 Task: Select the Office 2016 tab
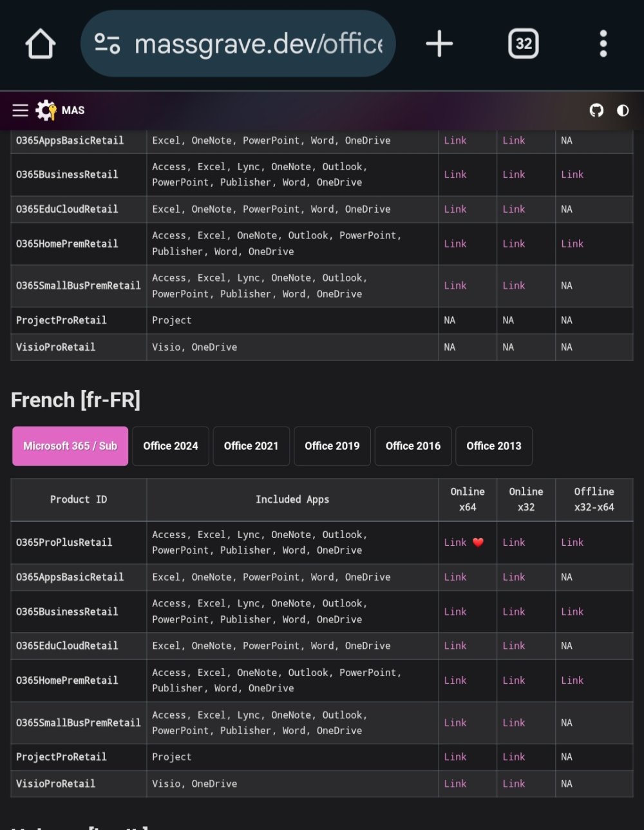click(413, 446)
